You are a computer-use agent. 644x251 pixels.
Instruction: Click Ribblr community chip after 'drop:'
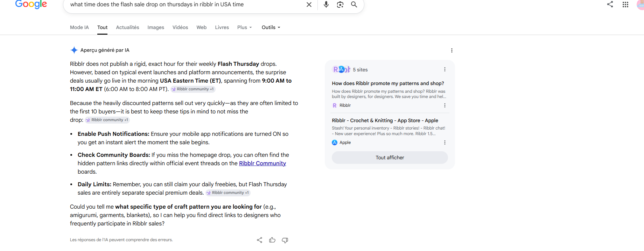pos(107,120)
